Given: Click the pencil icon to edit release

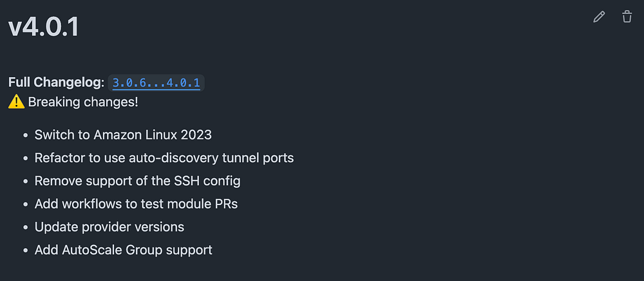Looking at the screenshot, I should (x=599, y=17).
